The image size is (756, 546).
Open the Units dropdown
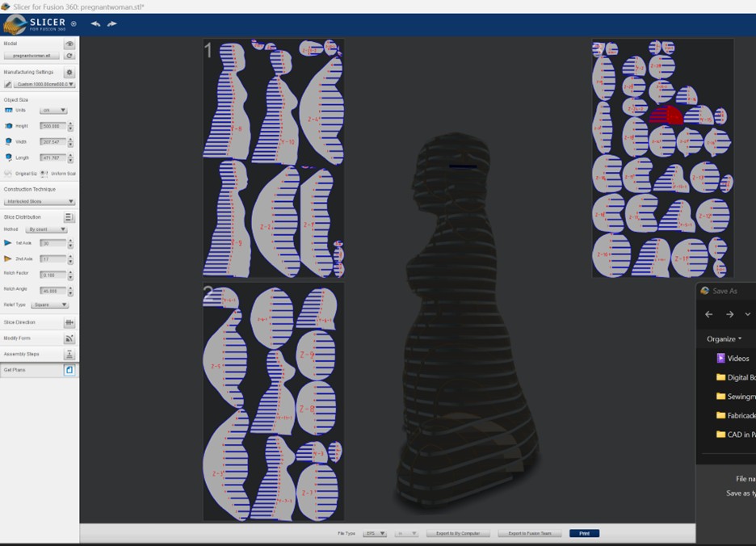click(53, 110)
